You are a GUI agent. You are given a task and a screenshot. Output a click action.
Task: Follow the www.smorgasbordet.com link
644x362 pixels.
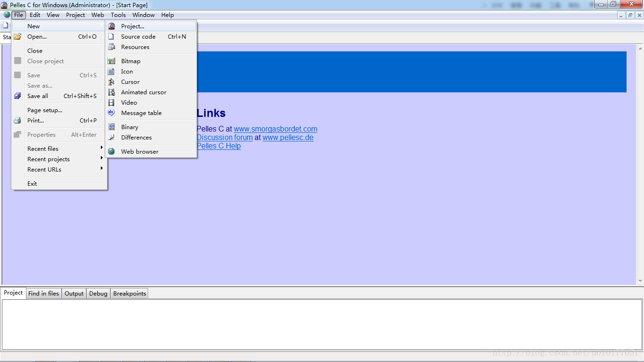[x=275, y=129]
